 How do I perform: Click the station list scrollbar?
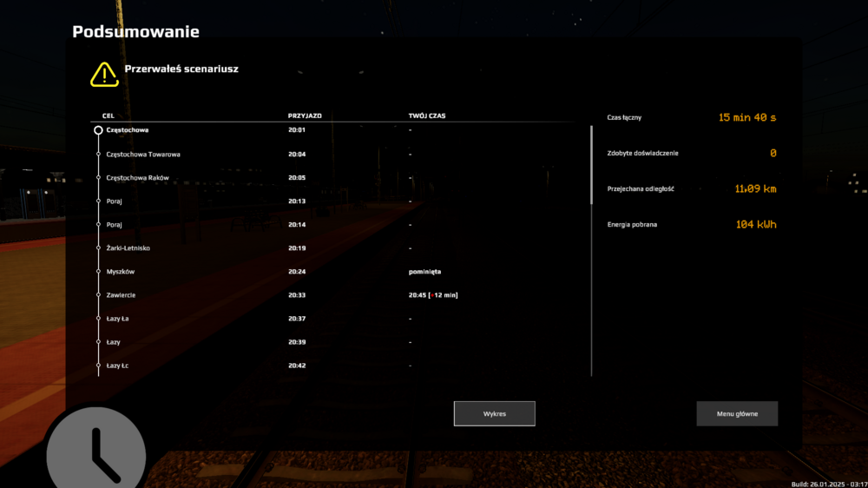tap(591, 165)
